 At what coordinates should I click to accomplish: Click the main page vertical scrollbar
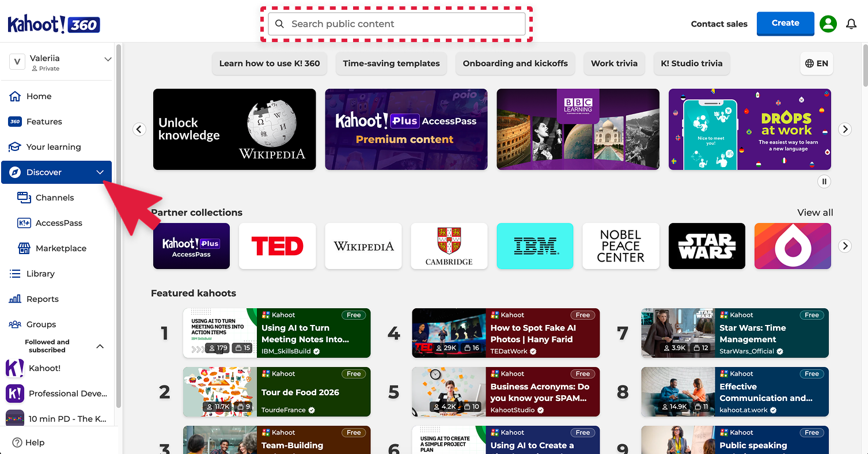click(x=865, y=65)
